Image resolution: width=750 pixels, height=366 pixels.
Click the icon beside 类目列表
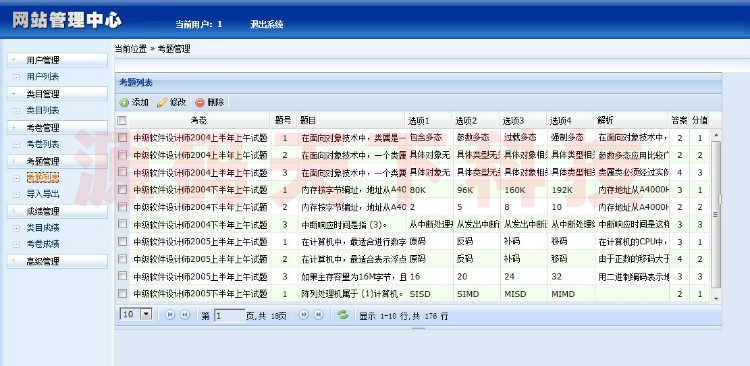[17, 111]
